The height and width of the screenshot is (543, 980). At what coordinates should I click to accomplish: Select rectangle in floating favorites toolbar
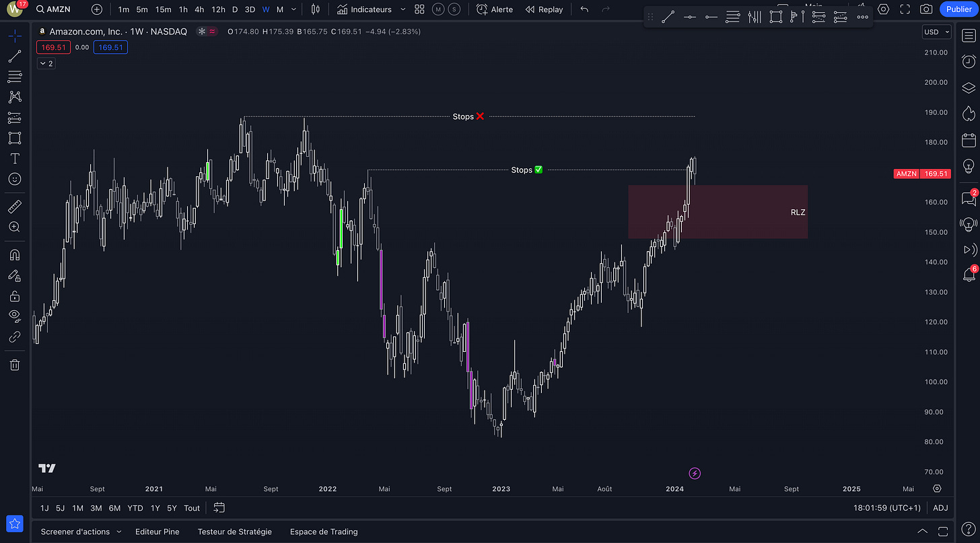point(775,17)
